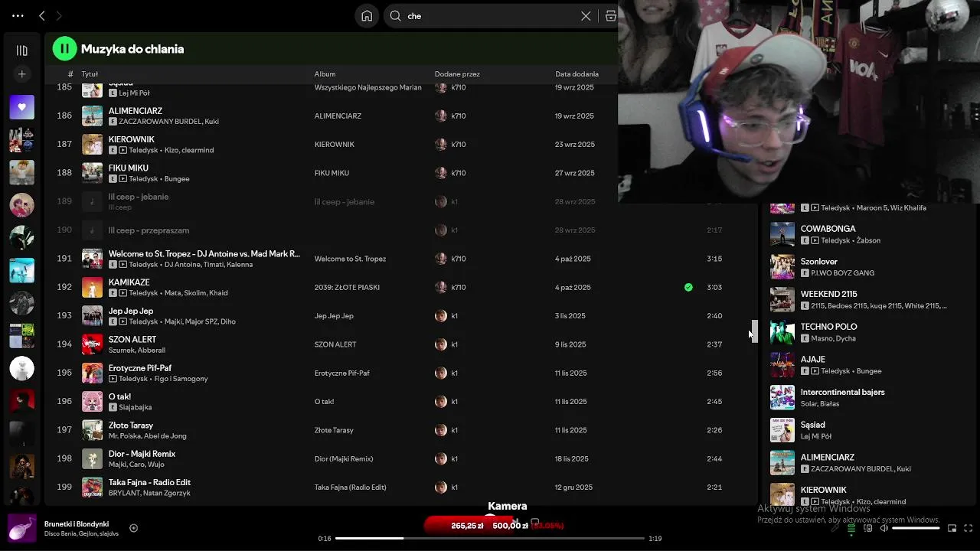Open artist link Bungee under FIKU MIKU
Image resolution: width=980 pixels, height=551 pixels.
[177, 179]
